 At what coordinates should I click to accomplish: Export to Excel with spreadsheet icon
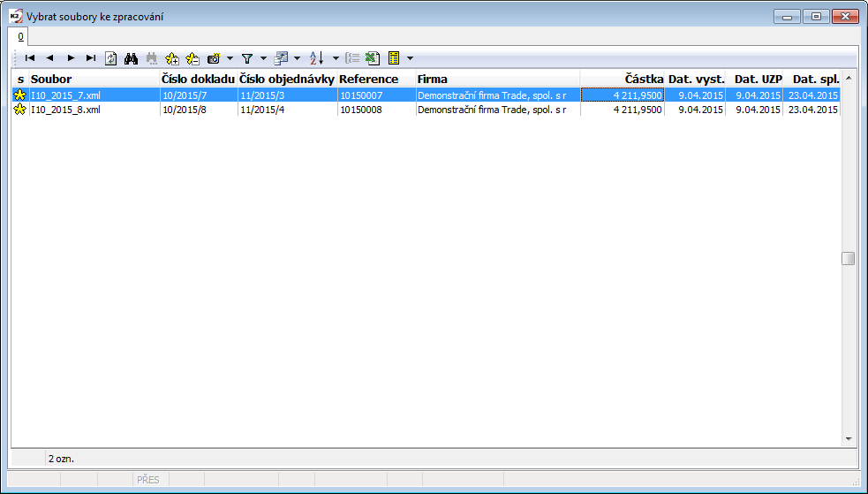click(x=373, y=58)
